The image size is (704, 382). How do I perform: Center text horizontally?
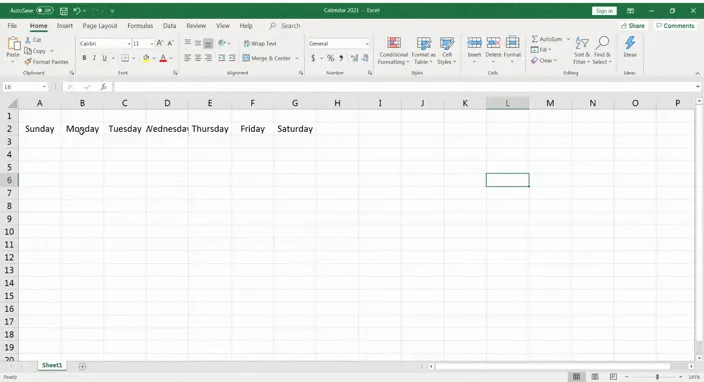click(x=198, y=58)
